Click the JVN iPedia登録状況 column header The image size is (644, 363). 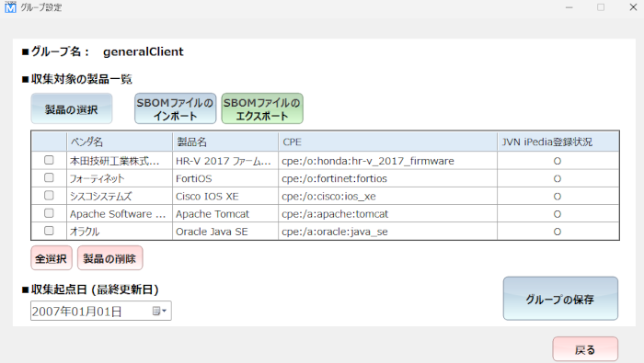558,142
